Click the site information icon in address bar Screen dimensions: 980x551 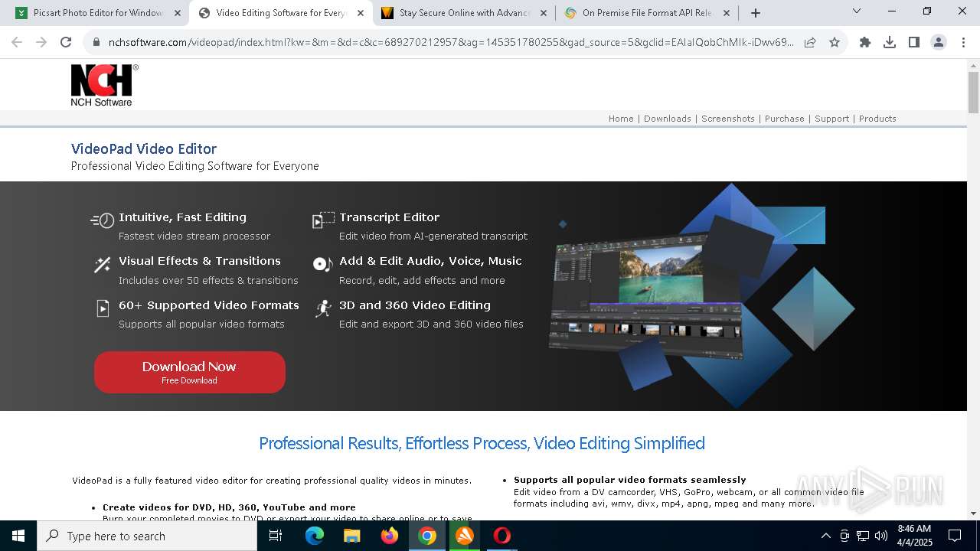pyautogui.click(x=96, y=42)
